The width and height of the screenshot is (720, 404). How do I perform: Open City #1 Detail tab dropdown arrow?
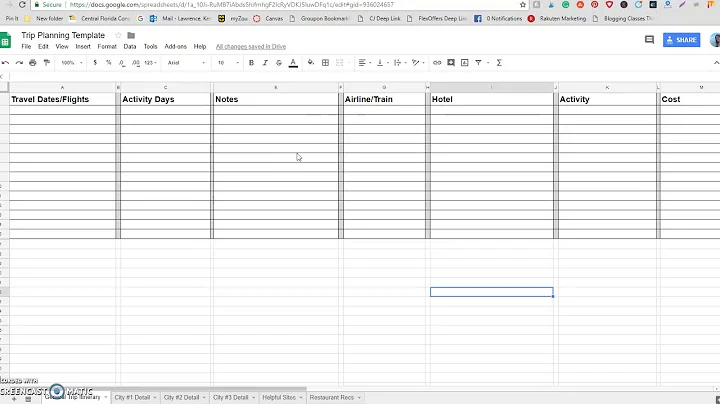pyautogui.click(x=155, y=398)
